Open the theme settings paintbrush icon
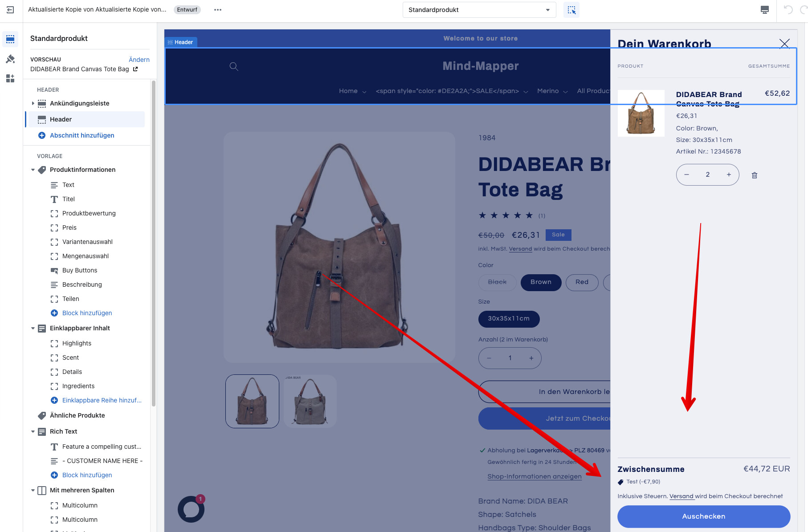 click(x=10, y=59)
